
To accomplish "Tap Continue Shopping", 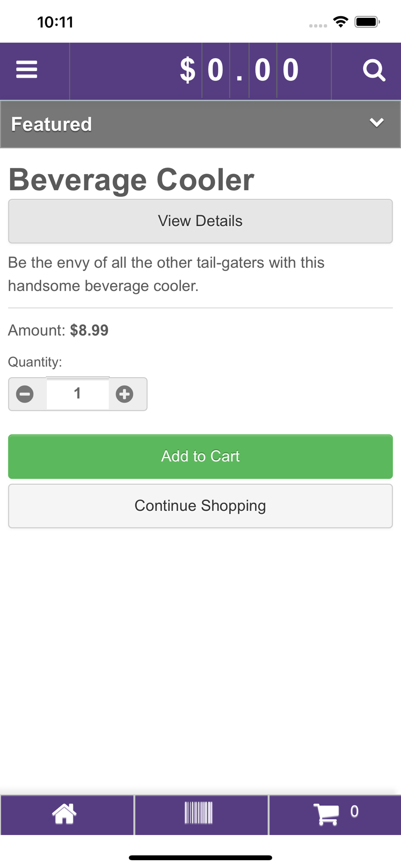I will pyautogui.click(x=200, y=506).
